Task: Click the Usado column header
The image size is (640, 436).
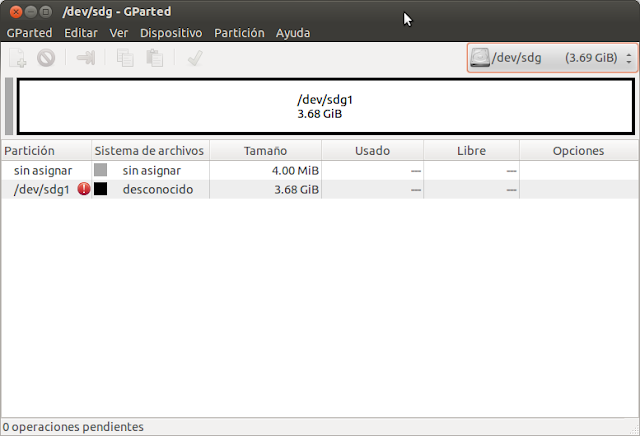Action: coord(372,151)
